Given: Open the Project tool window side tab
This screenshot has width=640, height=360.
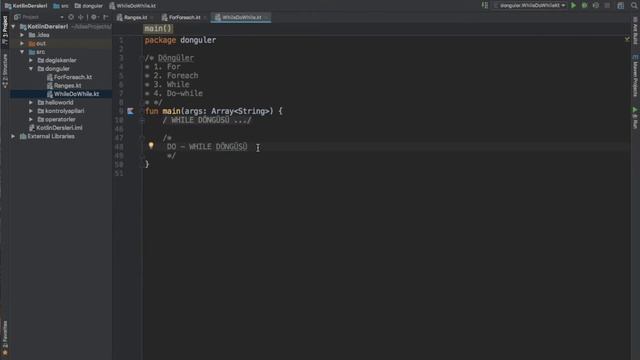Looking at the screenshot, I should click(5, 29).
